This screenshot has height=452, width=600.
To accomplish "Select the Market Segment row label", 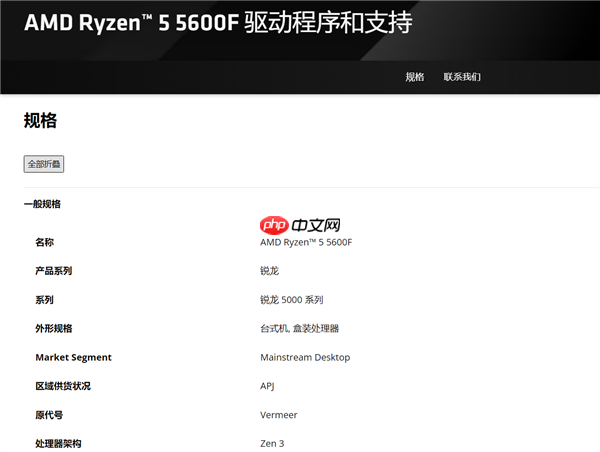I will (73, 357).
